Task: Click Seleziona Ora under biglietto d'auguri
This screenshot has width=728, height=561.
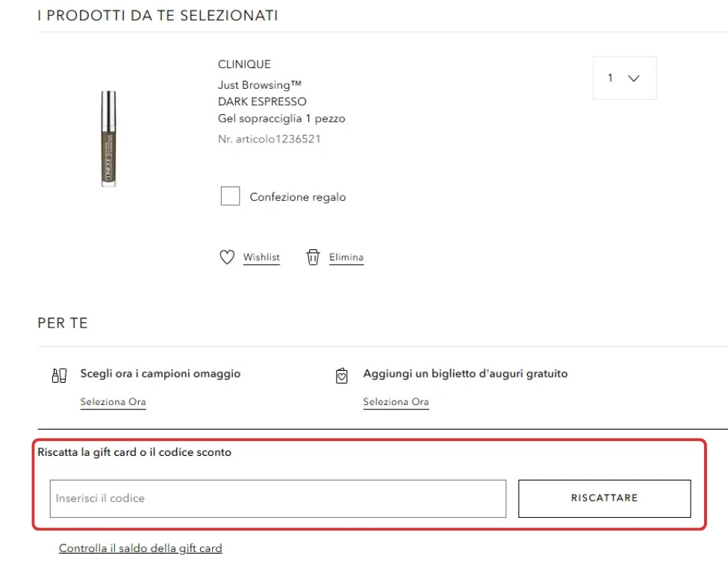Action: coord(396,401)
